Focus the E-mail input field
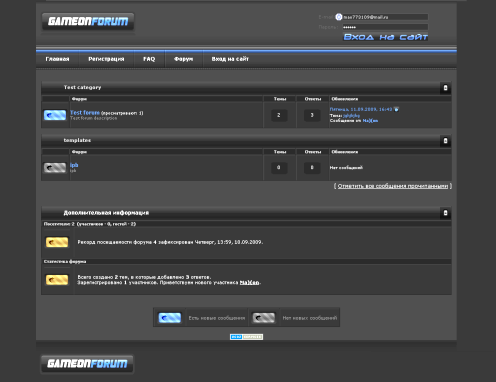This screenshot has height=382, width=496. (385, 17)
